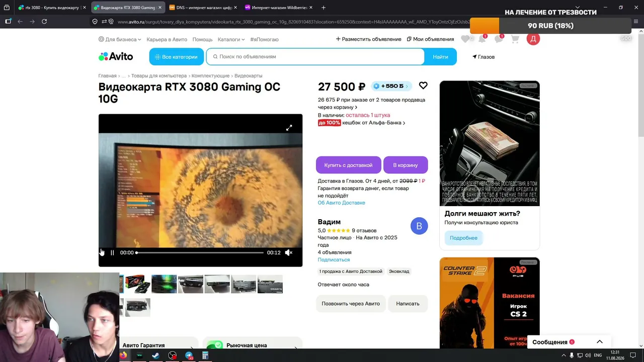Open 'Главная' breadcrumb

pyautogui.click(x=107, y=76)
